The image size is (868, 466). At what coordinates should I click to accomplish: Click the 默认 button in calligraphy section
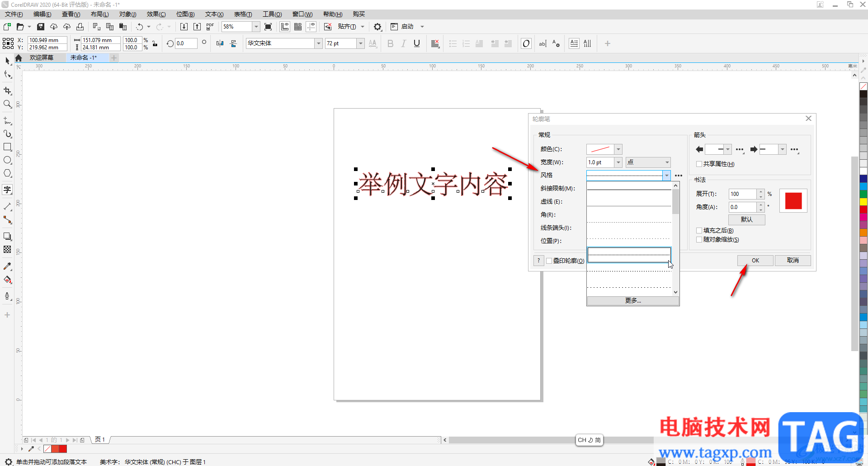point(747,220)
